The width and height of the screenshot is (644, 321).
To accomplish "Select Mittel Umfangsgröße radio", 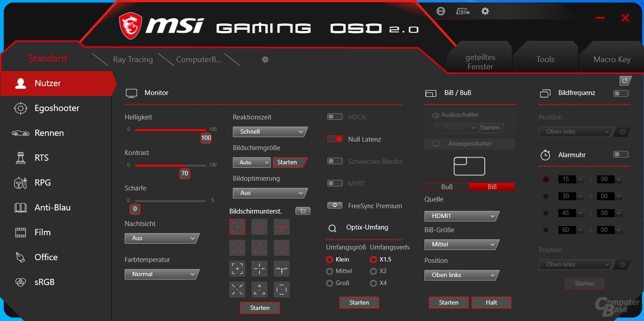I will click(329, 271).
